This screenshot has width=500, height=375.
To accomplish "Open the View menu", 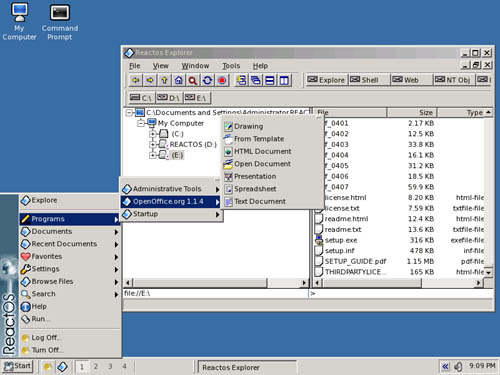I will (x=161, y=66).
